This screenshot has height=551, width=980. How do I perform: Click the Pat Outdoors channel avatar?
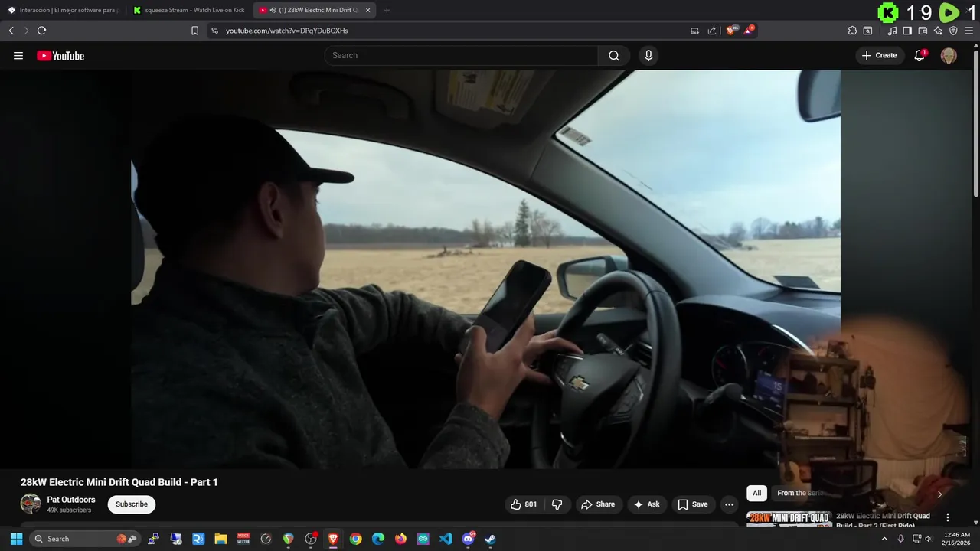click(31, 504)
